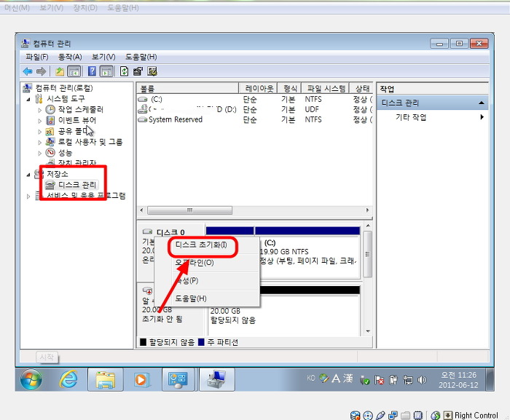
Task: Open Windows Media Player taskbar icon
Action: tap(141, 379)
